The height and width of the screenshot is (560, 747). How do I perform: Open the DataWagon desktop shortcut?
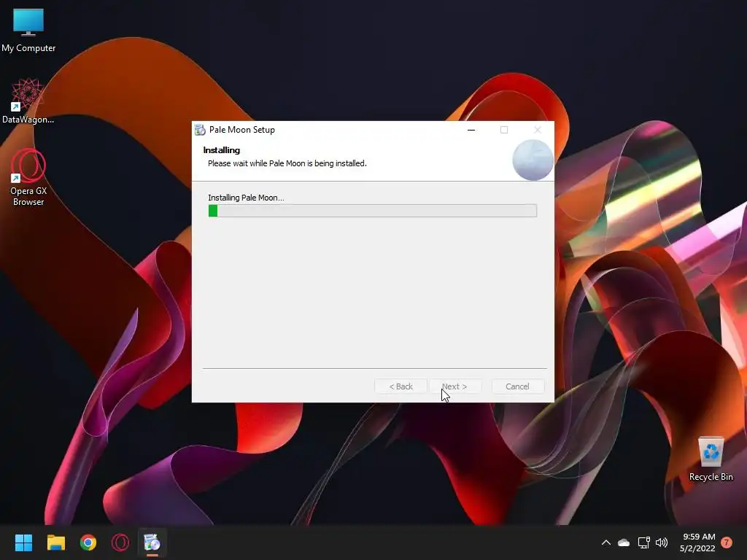tap(28, 101)
